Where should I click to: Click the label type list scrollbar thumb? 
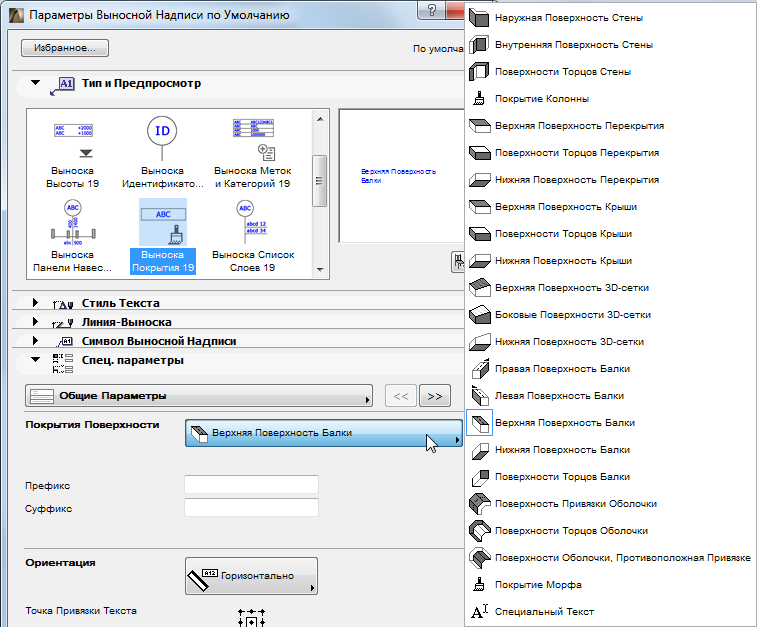coord(319,181)
